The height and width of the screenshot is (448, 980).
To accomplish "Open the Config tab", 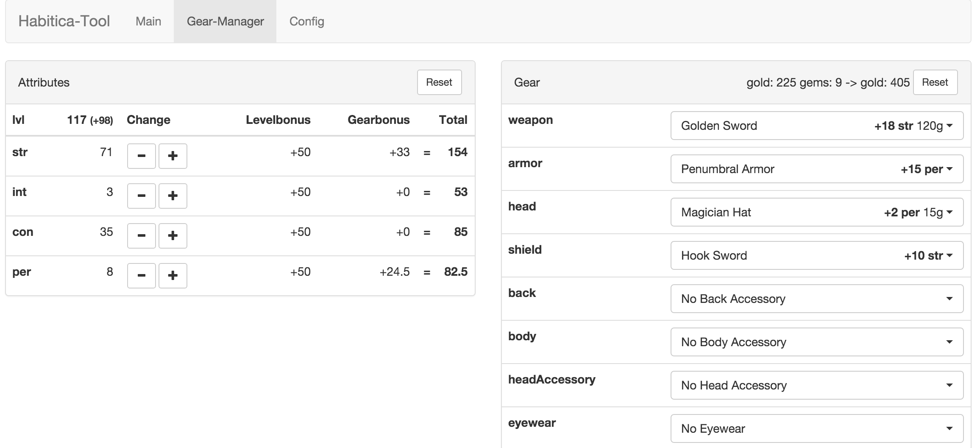I will point(307,21).
